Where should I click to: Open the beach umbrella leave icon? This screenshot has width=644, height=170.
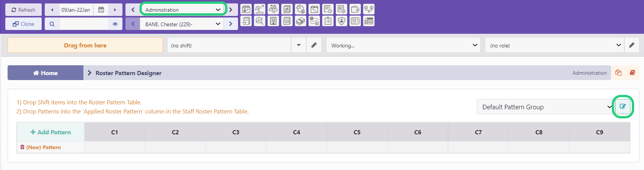(x=260, y=9)
